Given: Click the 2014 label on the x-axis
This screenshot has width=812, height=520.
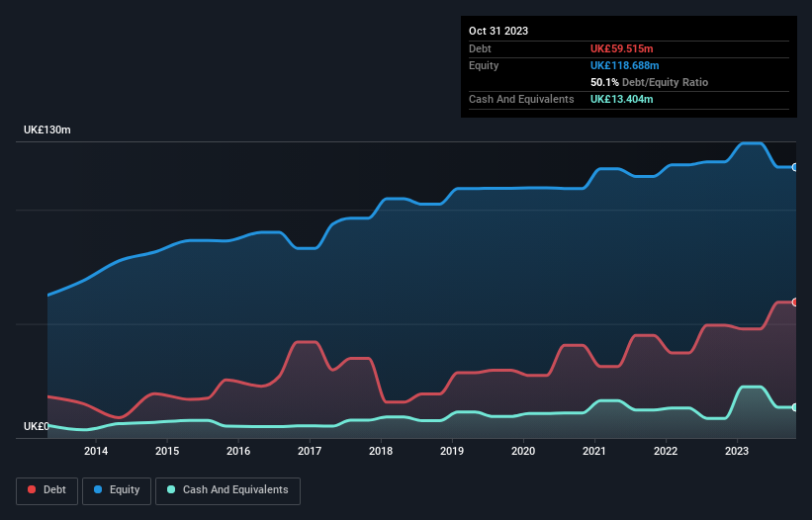Looking at the screenshot, I should (96, 452).
